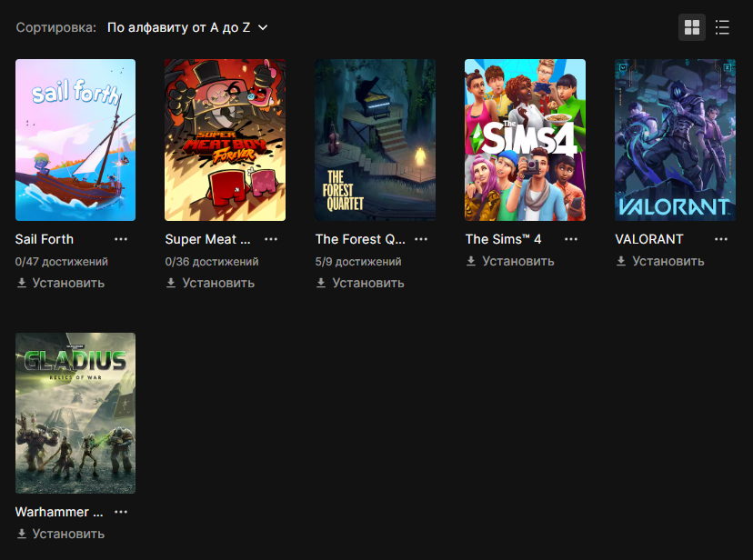Screen dimensions: 753x560
Task: Open the sort order dropdown
Action: (x=187, y=27)
